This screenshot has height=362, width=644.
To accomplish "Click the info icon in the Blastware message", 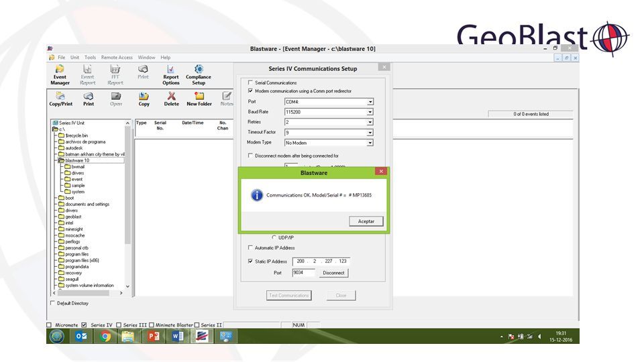I will [x=257, y=195].
